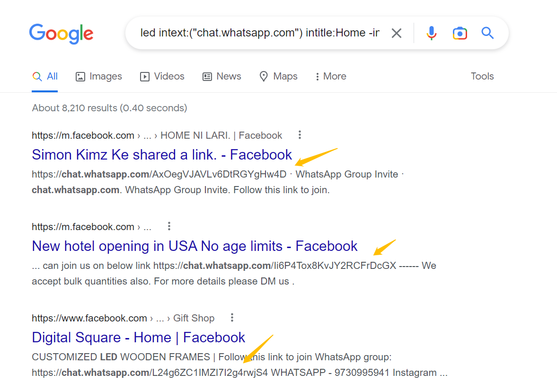Click inside the search query field

click(260, 33)
